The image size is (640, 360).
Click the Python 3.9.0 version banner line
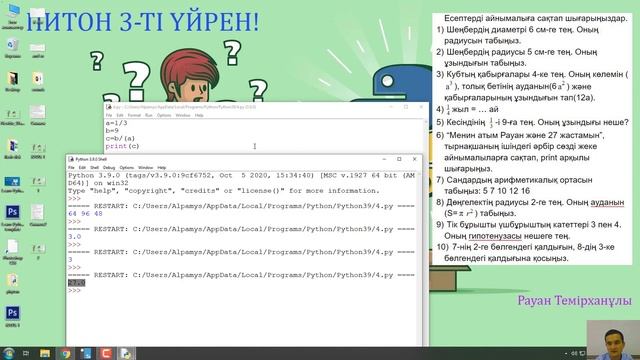tap(241, 176)
